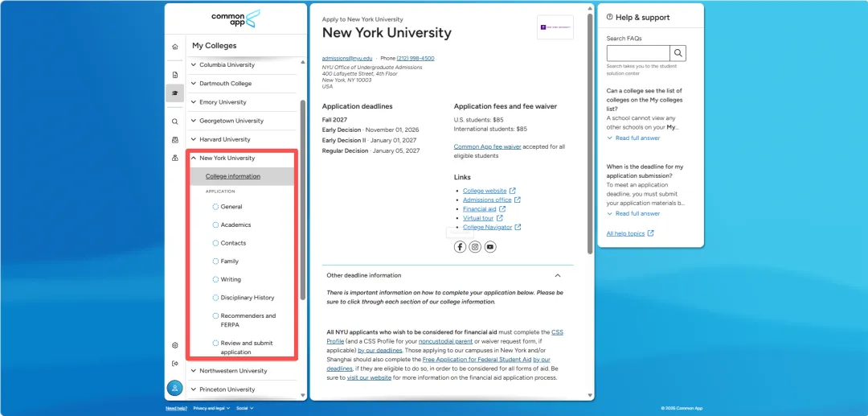Open fourth sidebar icon below College Search
Image resolution: width=868 pixels, height=416 pixels.
pos(175,139)
